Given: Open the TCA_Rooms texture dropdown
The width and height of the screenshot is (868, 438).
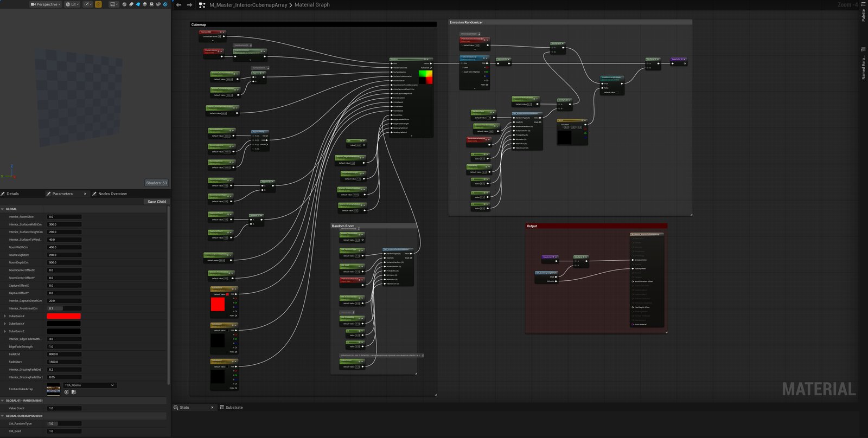Looking at the screenshot, I should 90,385.
